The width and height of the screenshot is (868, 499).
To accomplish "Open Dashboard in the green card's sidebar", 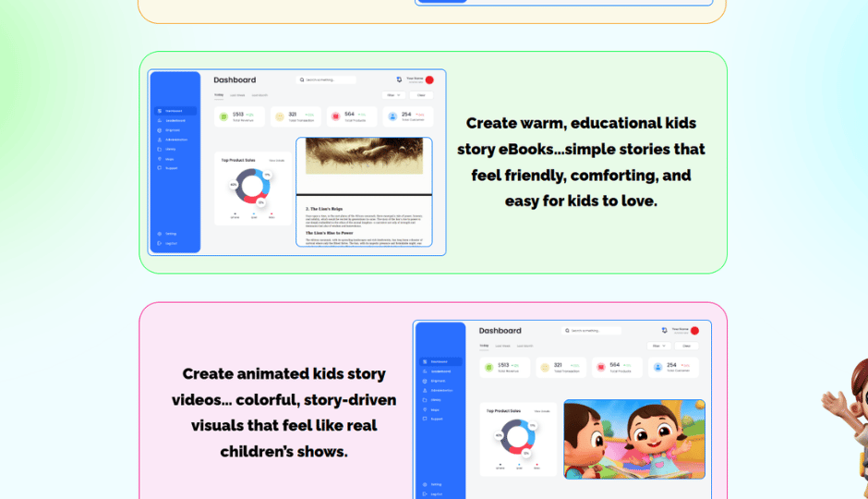I will pyautogui.click(x=175, y=111).
